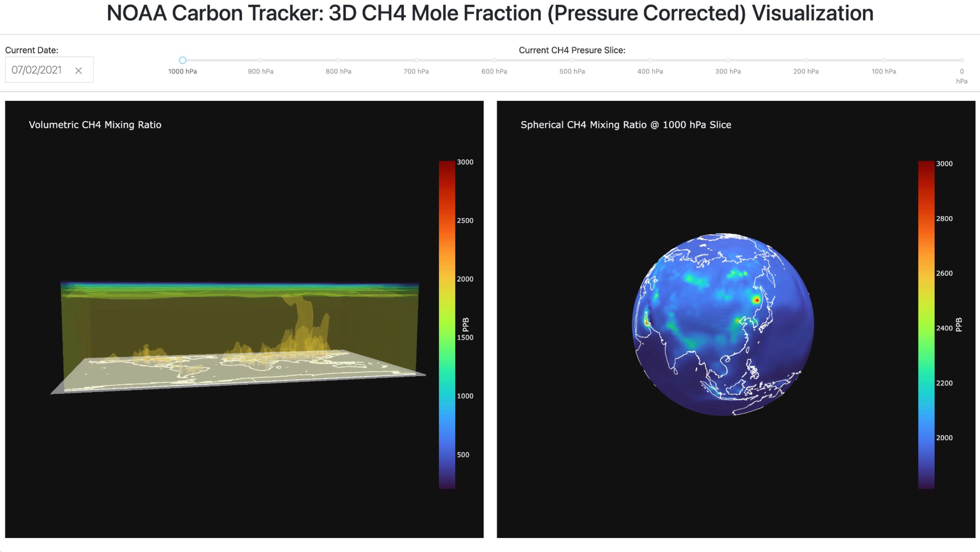Pick the 400 hPa slider tick

pos(650,60)
